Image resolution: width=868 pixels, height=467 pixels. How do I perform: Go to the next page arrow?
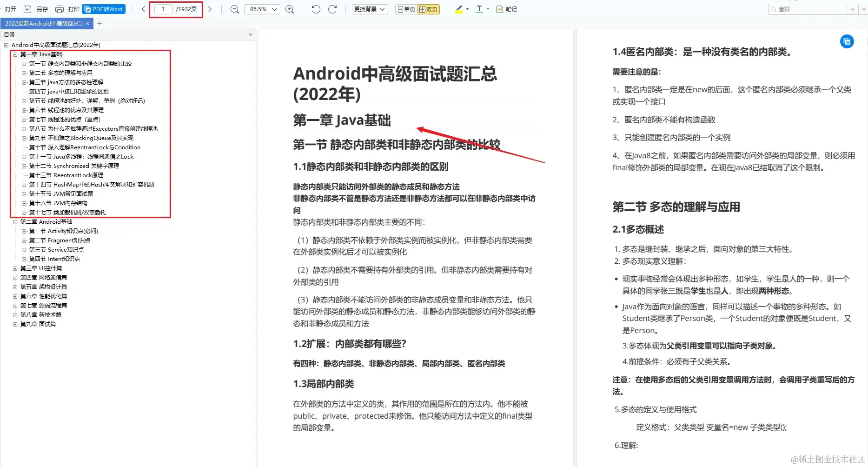[x=208, y=8]
